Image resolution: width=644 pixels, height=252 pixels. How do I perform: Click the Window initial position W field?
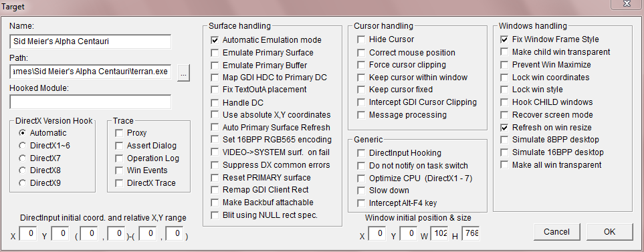439,233
